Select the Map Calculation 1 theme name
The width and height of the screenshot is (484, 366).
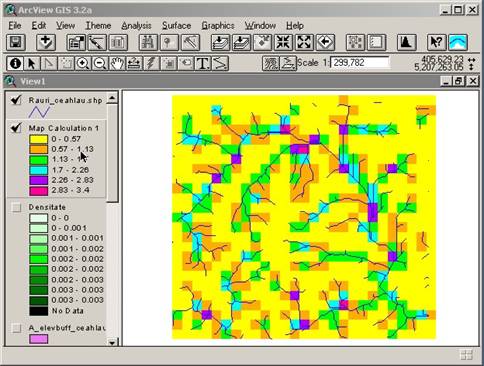click(64, 128)
